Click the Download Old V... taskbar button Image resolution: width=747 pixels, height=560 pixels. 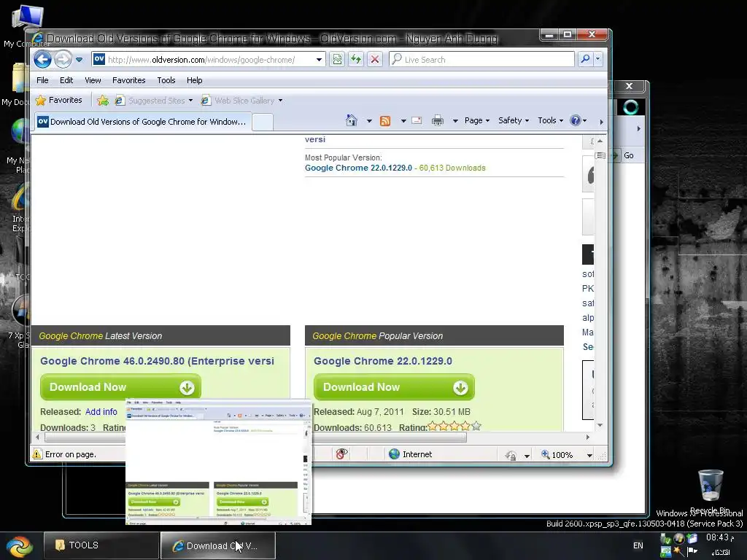[217, 545]
